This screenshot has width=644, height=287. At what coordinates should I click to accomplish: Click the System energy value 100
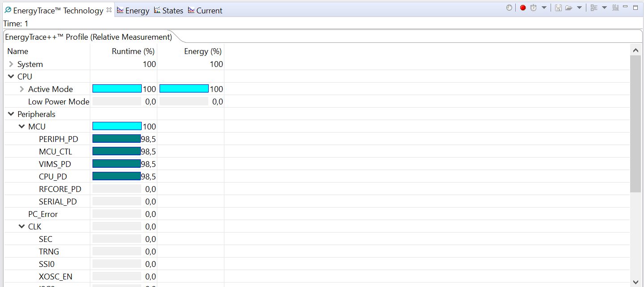coord(216,64)
